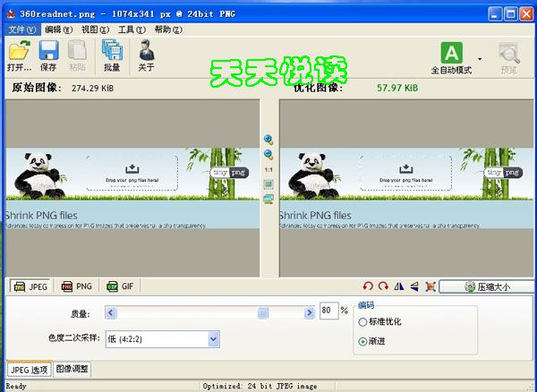Decrease quality with slider left arrow
The width and height of the screenshot is (537, 392).
coord(111,312)
